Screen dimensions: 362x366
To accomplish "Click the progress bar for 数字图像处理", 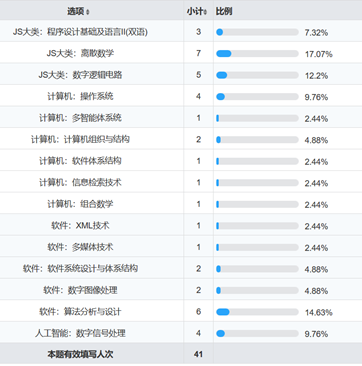I will click(x=257, y=290).
